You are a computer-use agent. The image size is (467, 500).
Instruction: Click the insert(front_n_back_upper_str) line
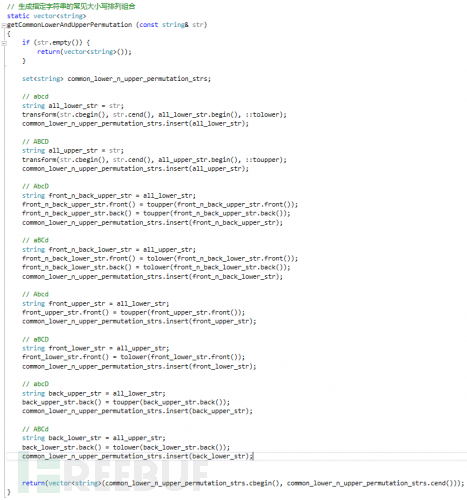click(152, 223)
